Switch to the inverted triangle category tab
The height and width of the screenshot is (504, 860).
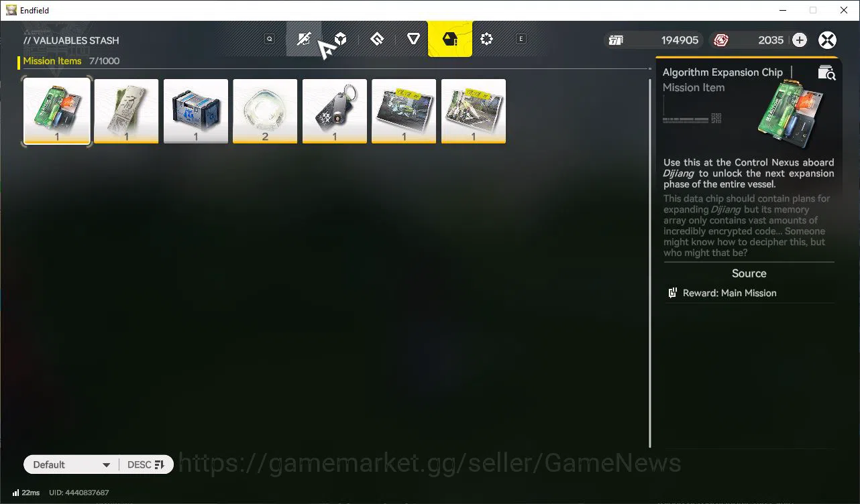click(414, 39)
